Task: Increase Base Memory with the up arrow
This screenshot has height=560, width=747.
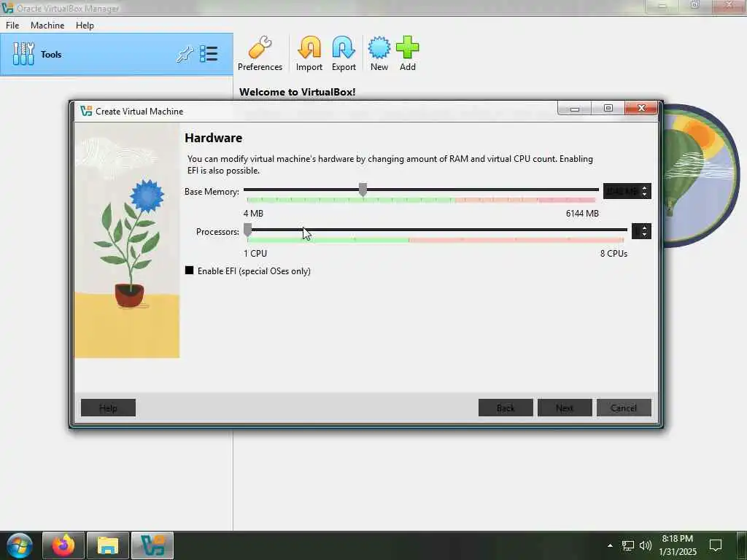Action: 645,188
